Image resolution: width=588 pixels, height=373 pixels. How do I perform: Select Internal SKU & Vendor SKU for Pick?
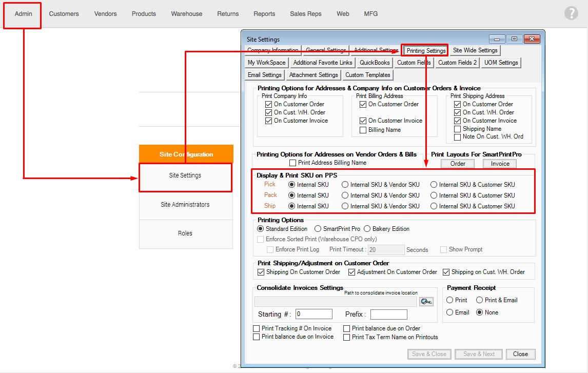[x=345, y=185]
